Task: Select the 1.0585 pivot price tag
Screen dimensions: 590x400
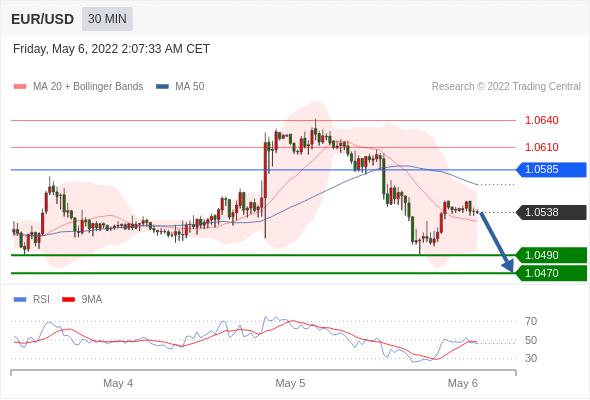Action: pyautogui.click(x=552, y=170)
